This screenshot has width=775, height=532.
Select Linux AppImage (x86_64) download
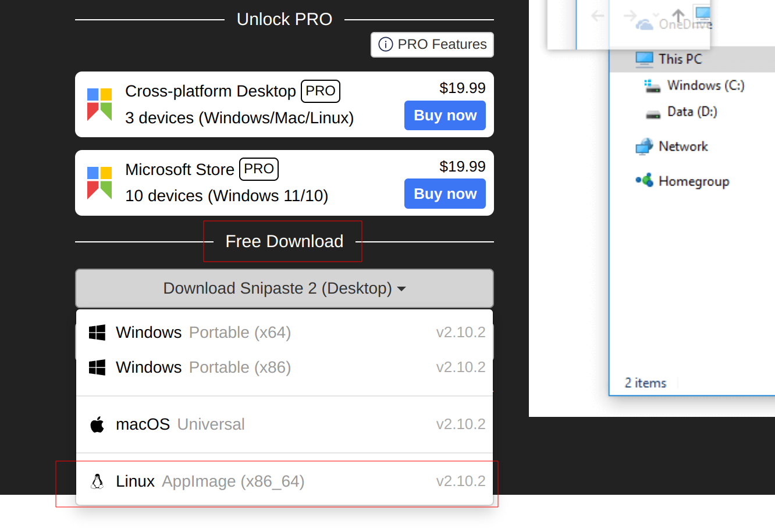pos(285,481)
